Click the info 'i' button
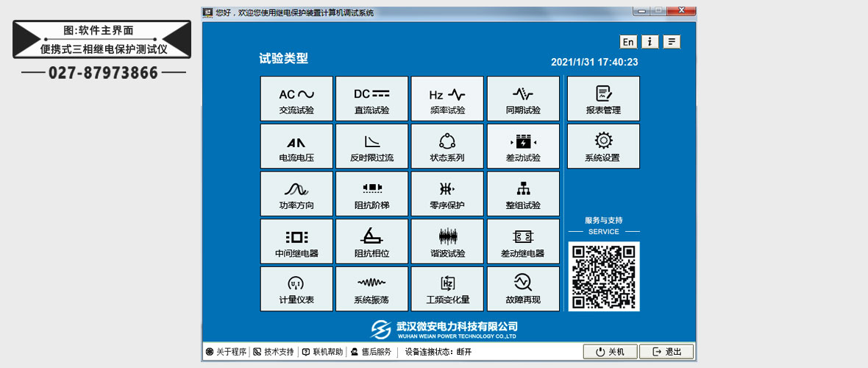The image size is (868, 368). 650,42
